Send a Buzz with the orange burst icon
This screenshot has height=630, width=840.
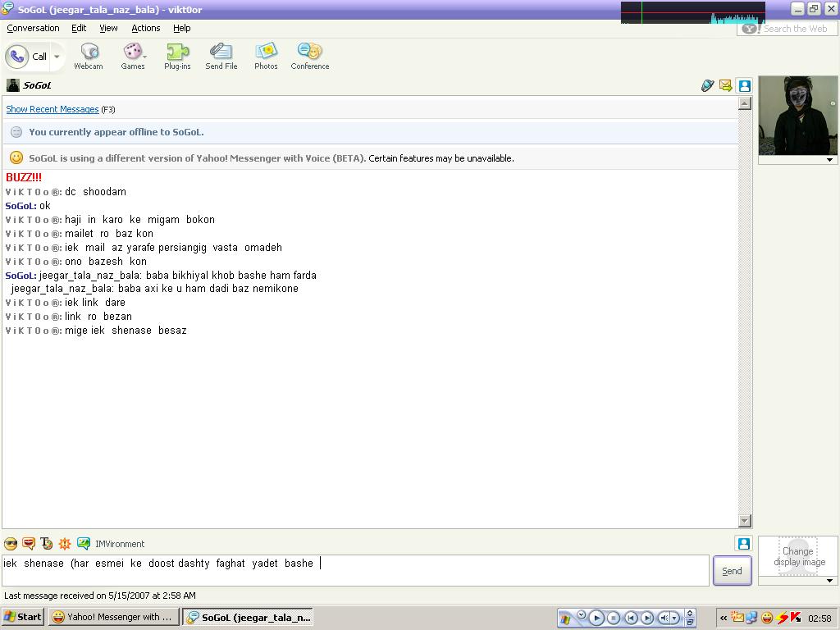click(x=65, y=544)
